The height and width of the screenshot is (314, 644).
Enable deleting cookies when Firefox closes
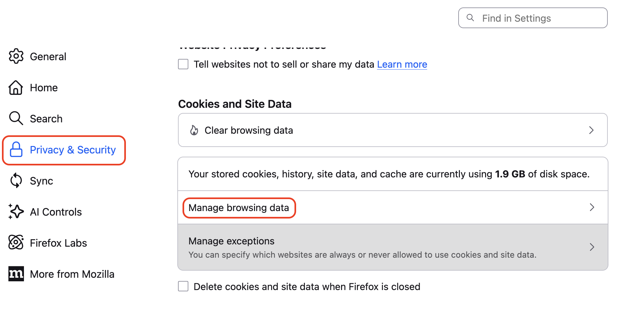coord(183,286)
